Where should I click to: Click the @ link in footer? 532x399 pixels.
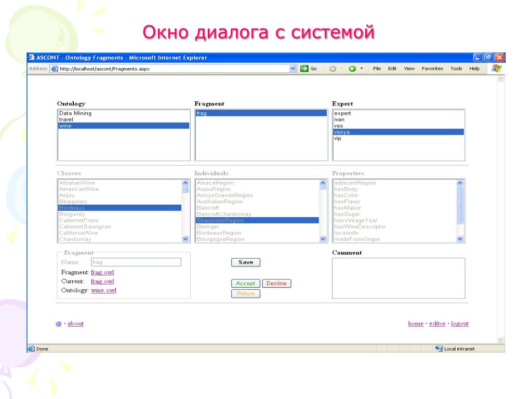click(59, 324)
